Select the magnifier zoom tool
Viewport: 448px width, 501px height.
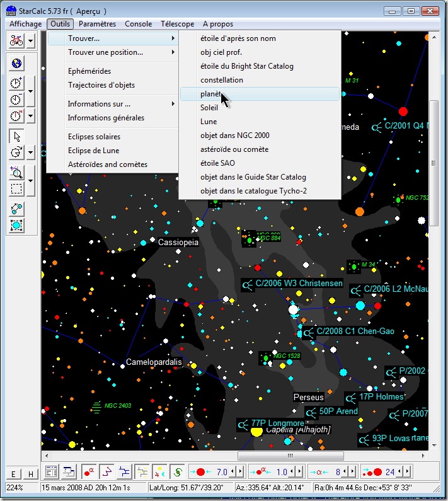click(16, 173)
